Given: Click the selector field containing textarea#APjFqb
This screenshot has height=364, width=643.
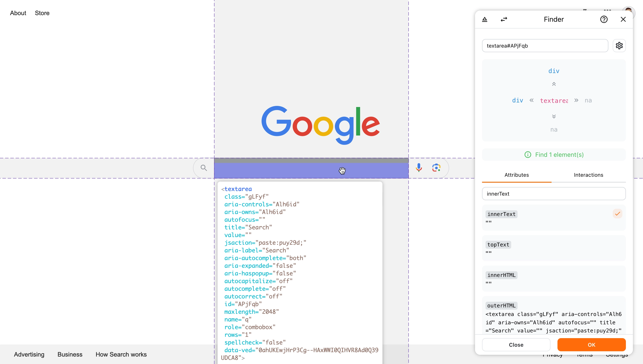Looking at the screenshot, I should (x=545, y=46).
